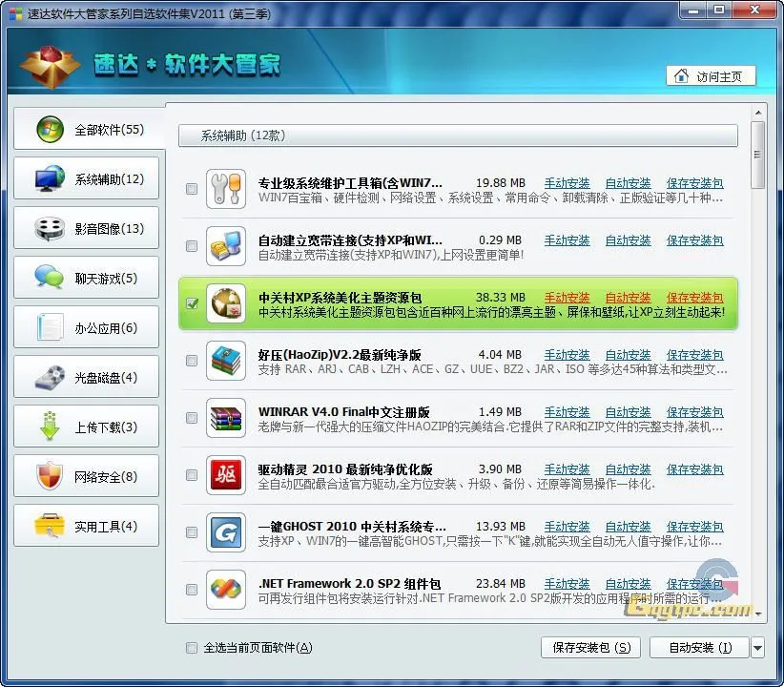Click the 驱动精灵 2010 red icon
The image size is (784, 687).
[x=226, y=475]
